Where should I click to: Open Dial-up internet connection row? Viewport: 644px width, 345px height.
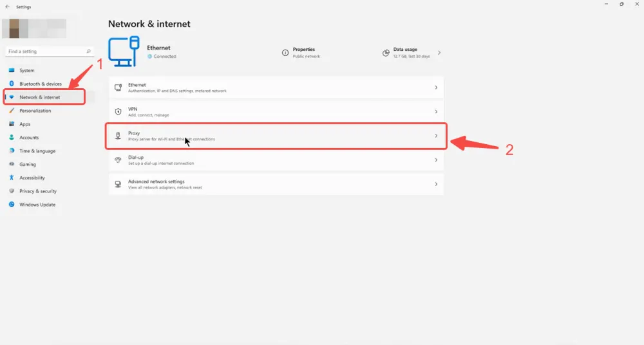click(276, 160)
